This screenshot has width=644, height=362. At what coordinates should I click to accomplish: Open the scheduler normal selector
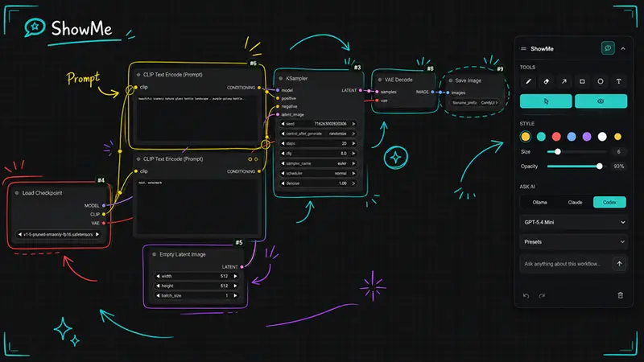tap(318, 173)
